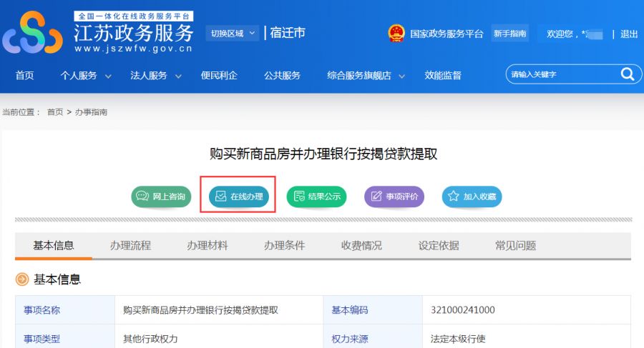Click the search magnifier icon
Image resolution: width=644 pixels, height=348 pixels.
click(x=627, y=74)
